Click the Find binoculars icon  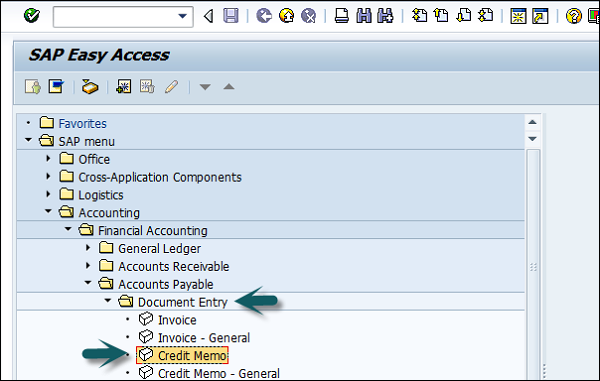[364, 16]
